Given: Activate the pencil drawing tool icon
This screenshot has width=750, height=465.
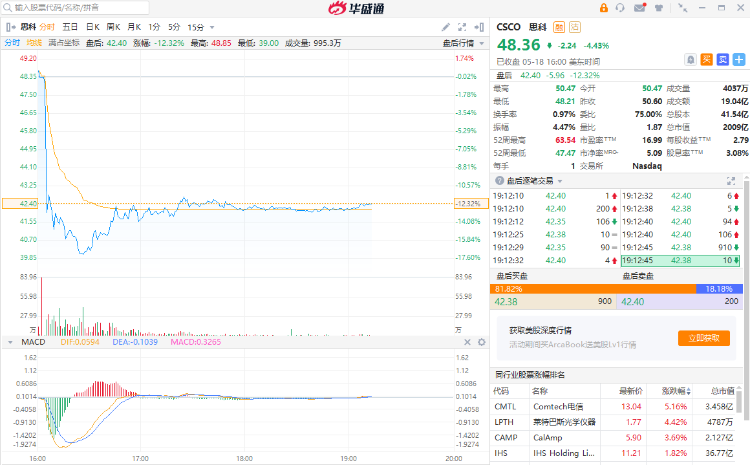Looking at the screenshot, I should [x=445, y=27].
